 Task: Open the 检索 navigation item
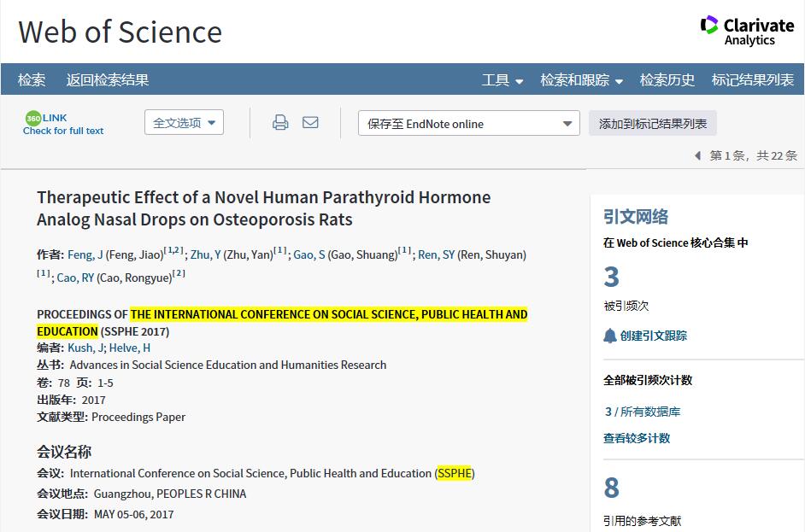[x=32, y=80]
